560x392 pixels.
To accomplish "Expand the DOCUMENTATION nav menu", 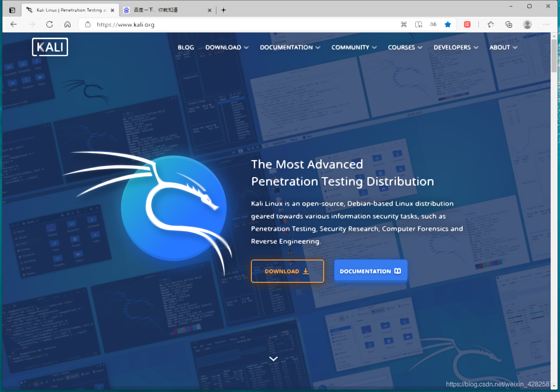I will (290, 47).
